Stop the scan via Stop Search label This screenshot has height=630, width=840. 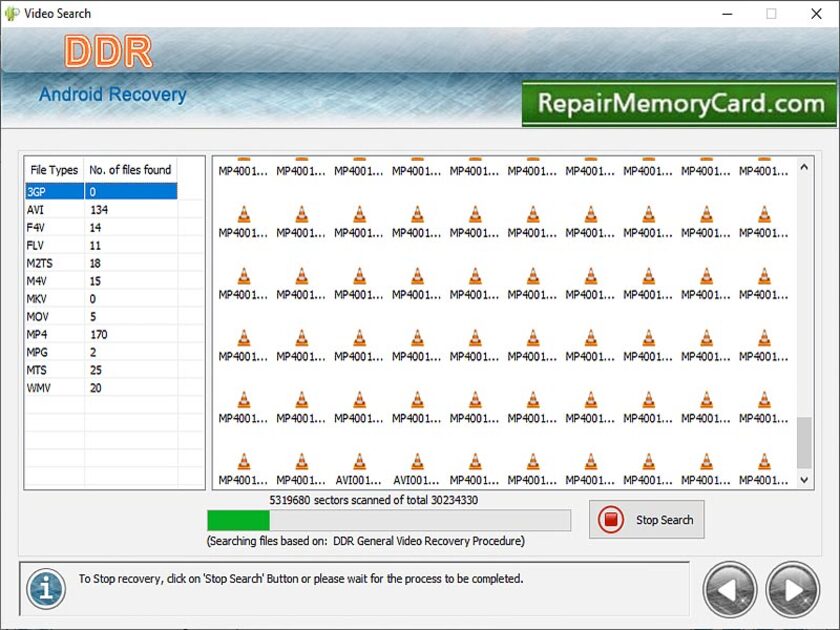point(664,520)
